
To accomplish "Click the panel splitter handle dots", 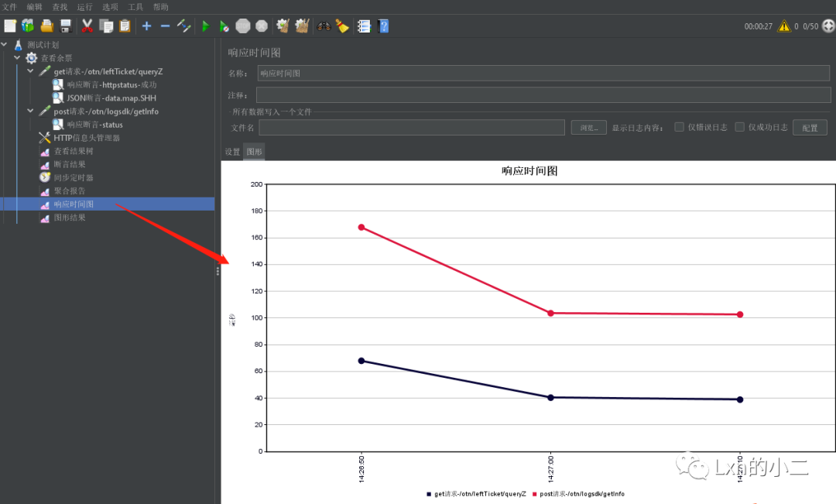I will coord(218,271).
